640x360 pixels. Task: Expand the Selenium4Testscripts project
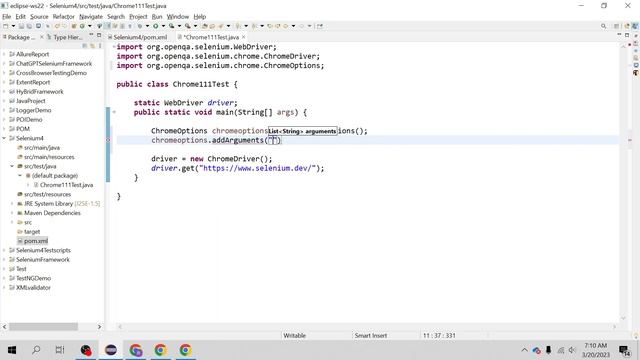(4, 250)
